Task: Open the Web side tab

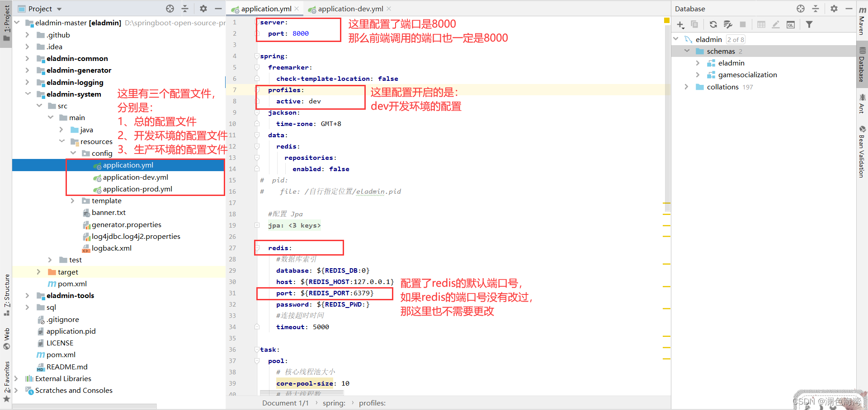Action: (x=6, y=339)
